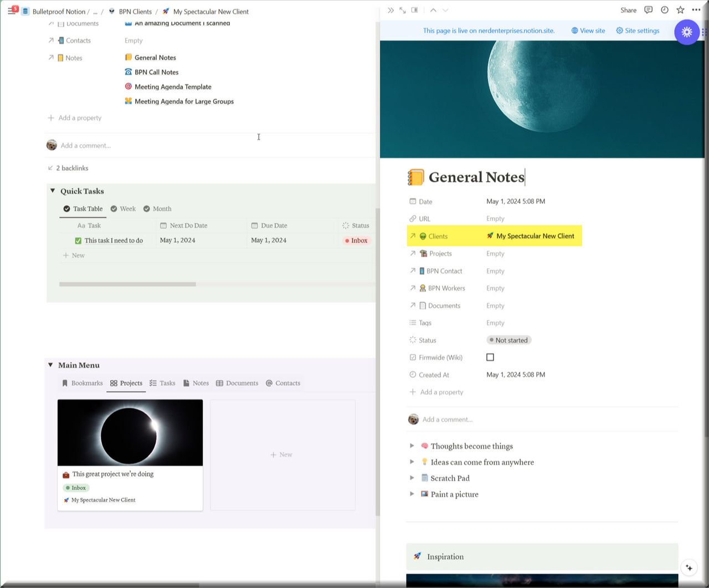The image size is (709, 588).
Task: Expand the collapsed breadcrumb ellipsis
Action: [95, 12]
